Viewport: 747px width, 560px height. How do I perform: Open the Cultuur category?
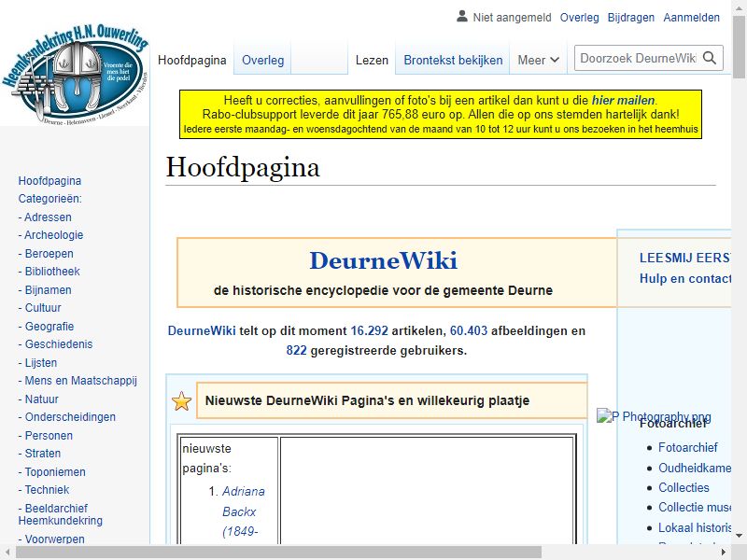(x=43, y=308)
